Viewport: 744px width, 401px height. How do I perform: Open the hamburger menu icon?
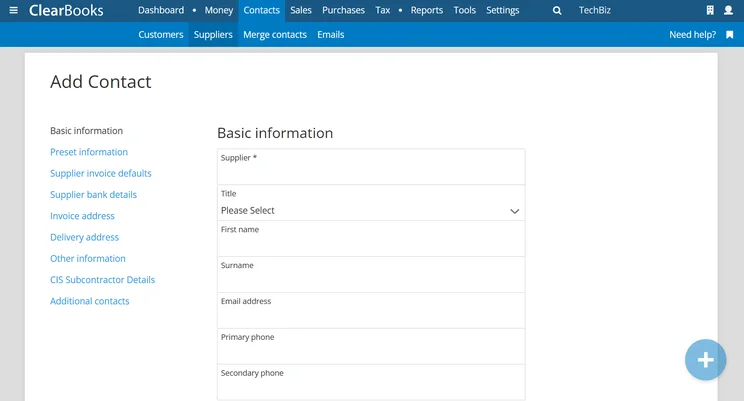[13, 10]
